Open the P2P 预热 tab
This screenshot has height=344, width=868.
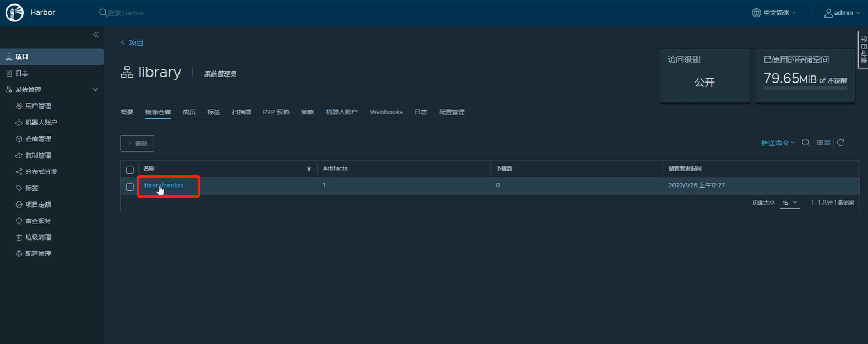tap(276, 112)
